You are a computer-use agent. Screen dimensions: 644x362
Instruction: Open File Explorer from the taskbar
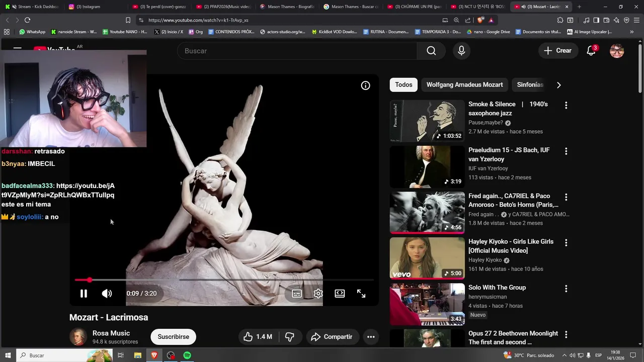coord(137,355)
